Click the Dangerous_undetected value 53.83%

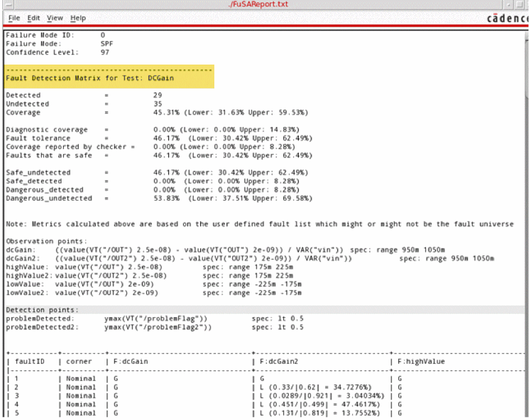point(167,198)
